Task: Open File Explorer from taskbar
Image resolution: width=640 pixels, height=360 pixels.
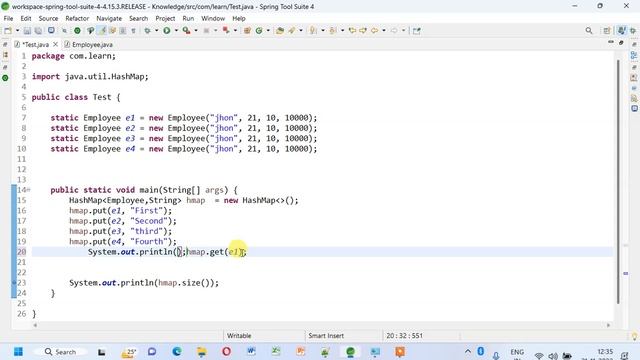Action: click(x=202, y=351)
